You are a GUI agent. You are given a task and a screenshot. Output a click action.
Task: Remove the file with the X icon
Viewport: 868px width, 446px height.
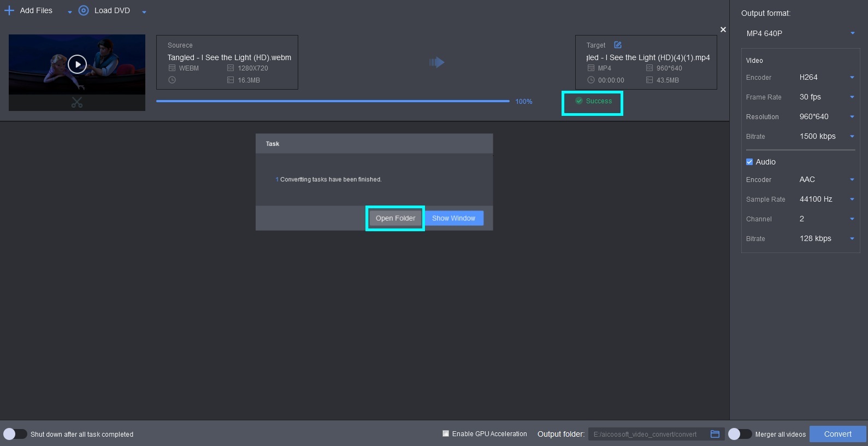coord(723,30)
